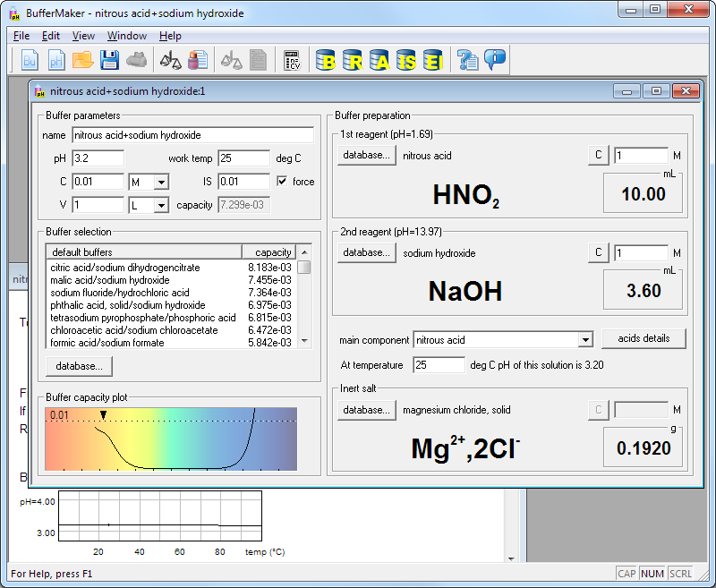Open the IS database icon
The image size is (716, 588).
[406, 60]
